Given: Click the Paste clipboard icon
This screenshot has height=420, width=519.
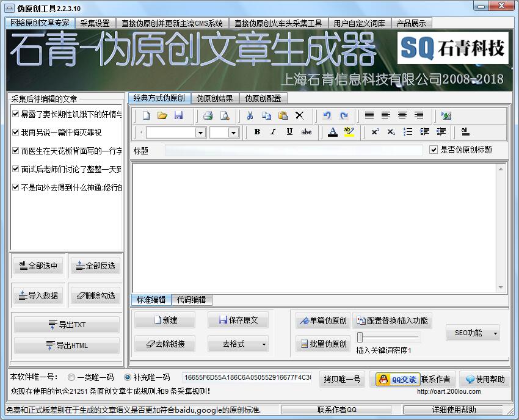Looking at the screenshot, I should tap(283, 115).
